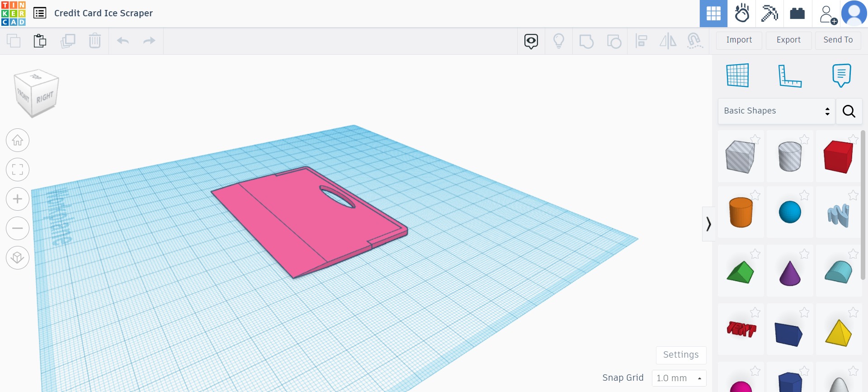
Task: Collapse the shapes panel chevron
Action: [708, 224]
